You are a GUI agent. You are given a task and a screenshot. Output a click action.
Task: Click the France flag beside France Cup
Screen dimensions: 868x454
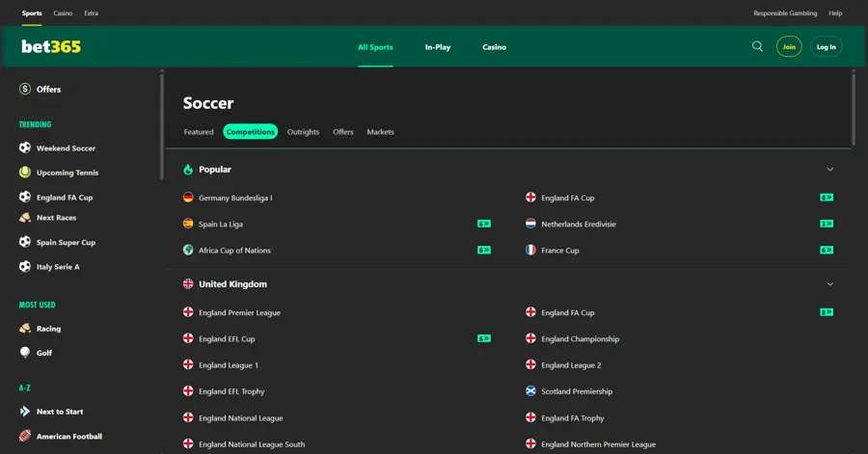pos(530,250)
